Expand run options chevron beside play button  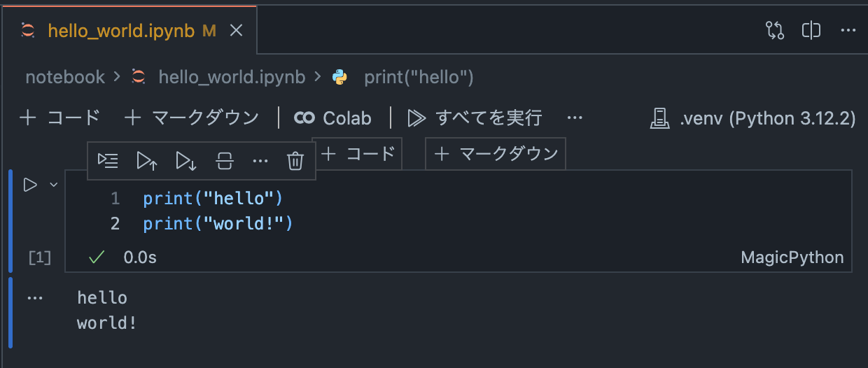(x=53, y=185)
